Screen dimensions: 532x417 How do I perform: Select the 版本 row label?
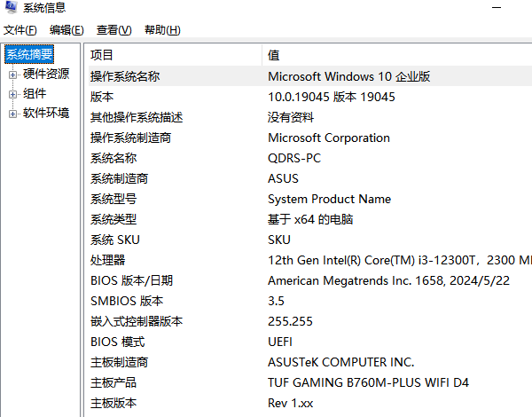point(102,97)
